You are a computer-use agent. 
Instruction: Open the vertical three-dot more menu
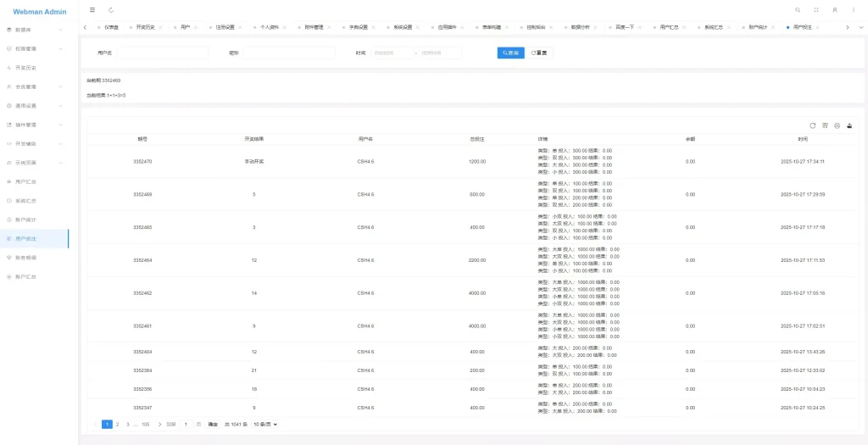tap(853, 10)
